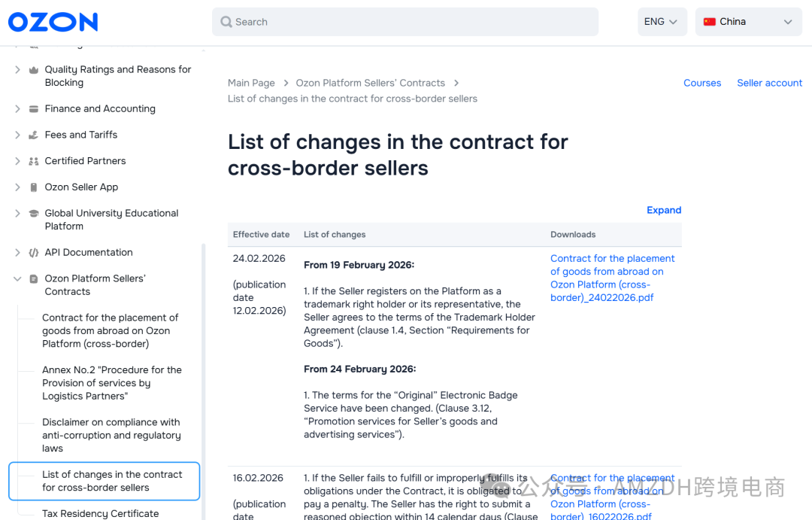Expand the API Documentation section
812x520 pixels.
pyautogui.click(x=17, y=253)
